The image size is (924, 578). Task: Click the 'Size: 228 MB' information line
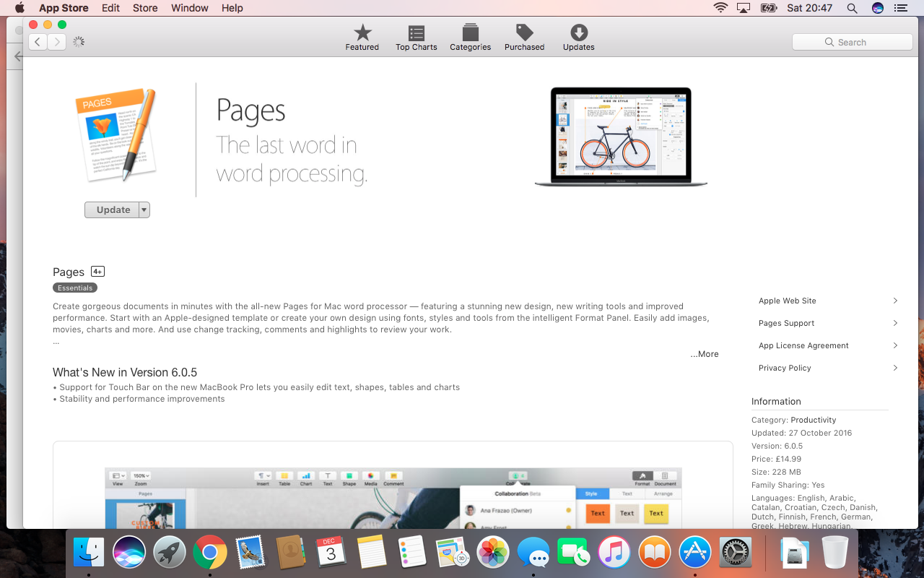pos(777,472)
